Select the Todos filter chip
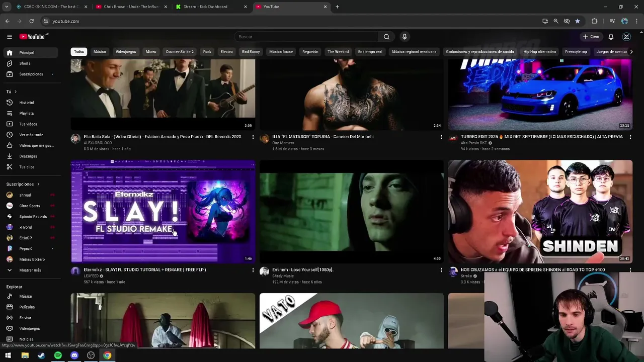This screenshot has height=362, width=644. pos(79,52)
